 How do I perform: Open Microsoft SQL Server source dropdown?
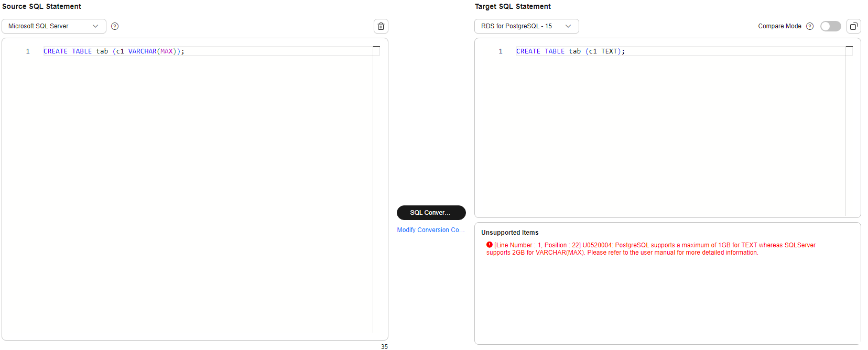[54, 26]
